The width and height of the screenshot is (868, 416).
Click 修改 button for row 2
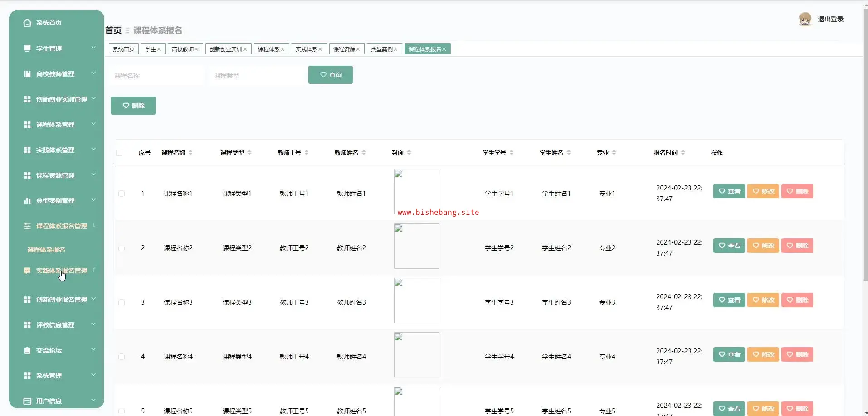pyautogui.click(x=763, y=246)
